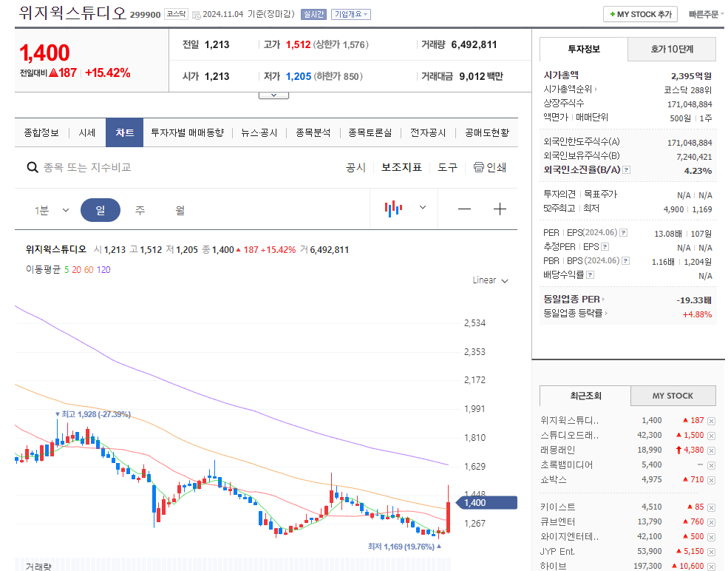Switch to 종목분석 tab

(313, 133)
